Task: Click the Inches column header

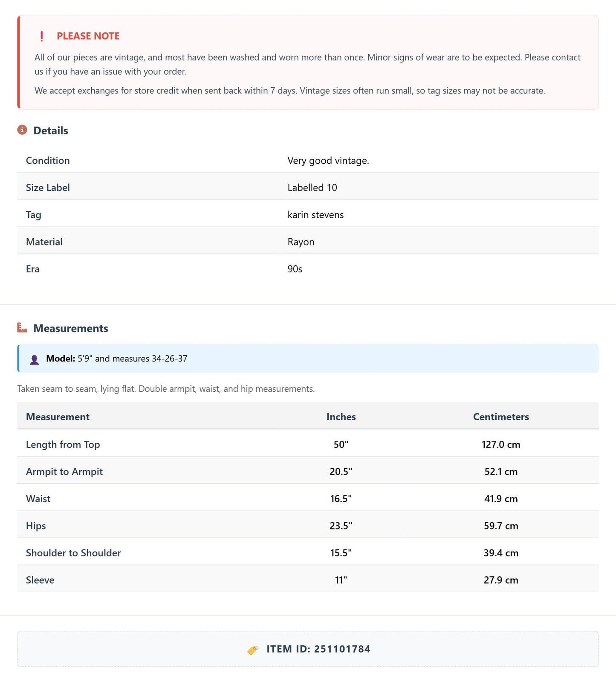Action: 341,416
